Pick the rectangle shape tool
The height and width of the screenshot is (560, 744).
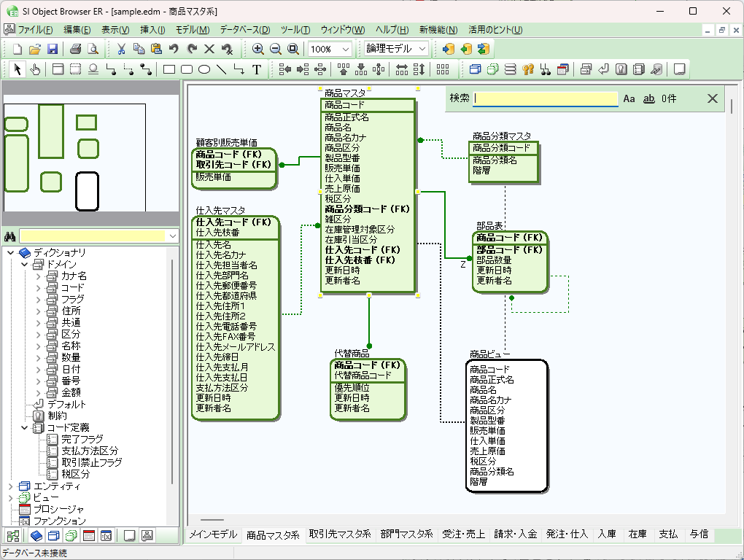(169, 70)
